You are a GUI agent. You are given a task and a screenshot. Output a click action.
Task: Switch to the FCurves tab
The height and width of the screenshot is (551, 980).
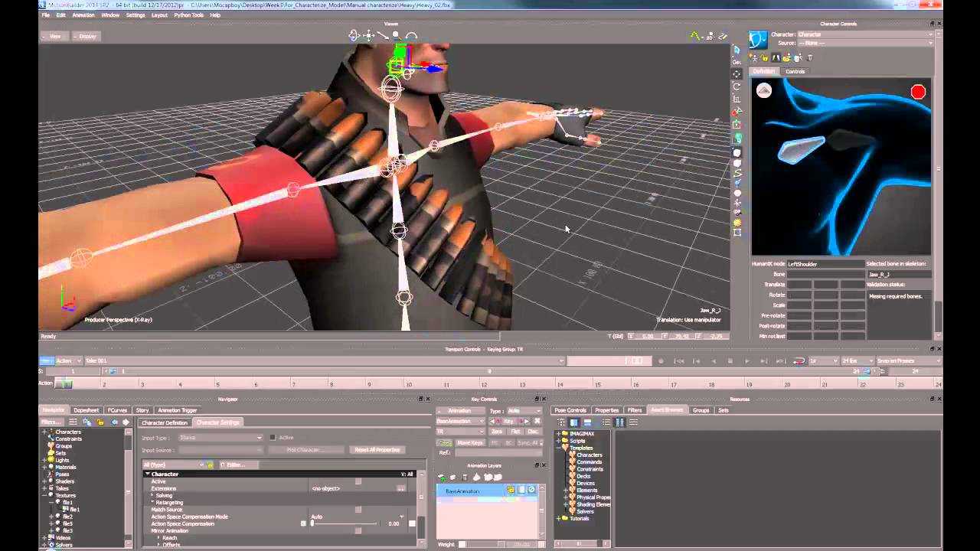[x=117, y=410]
